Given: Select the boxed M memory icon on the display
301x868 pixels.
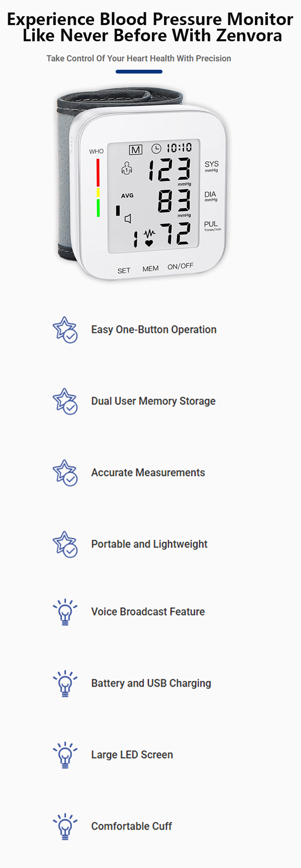Looking at the screenshot, I should pos(136,150).
